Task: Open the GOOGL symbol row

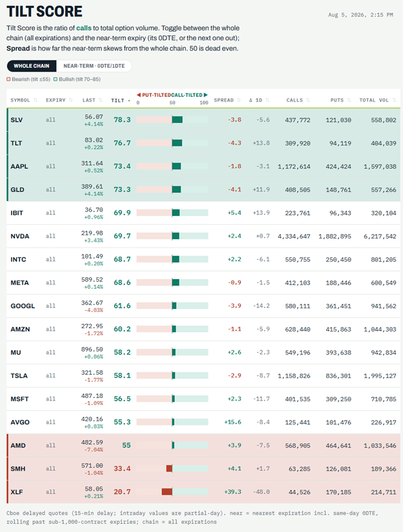Action: pyautogui.click(x=203, y=306)
